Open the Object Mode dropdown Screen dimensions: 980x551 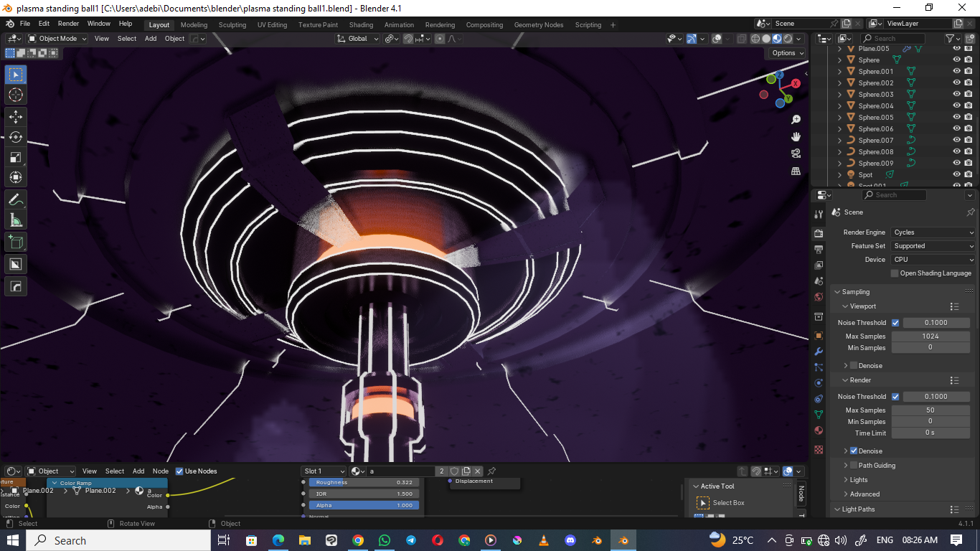click(x=57, y=39)
